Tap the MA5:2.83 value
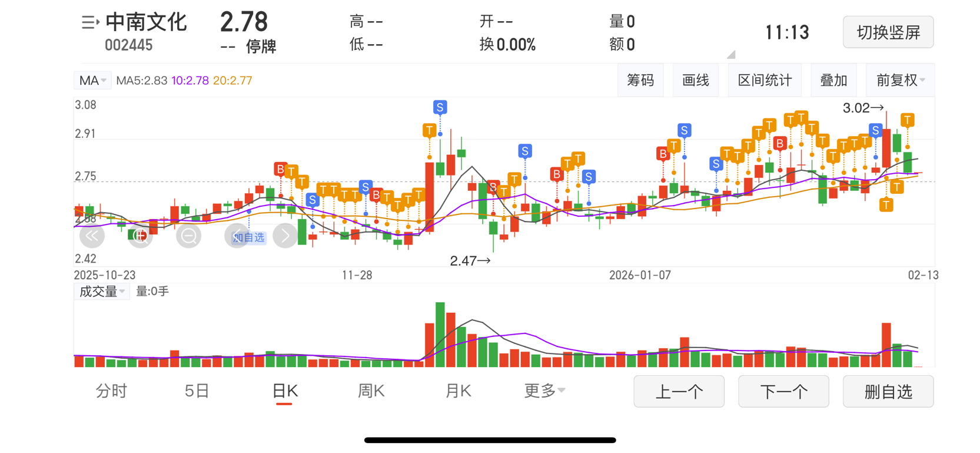980x453 pixels. [x=141, y=81]
